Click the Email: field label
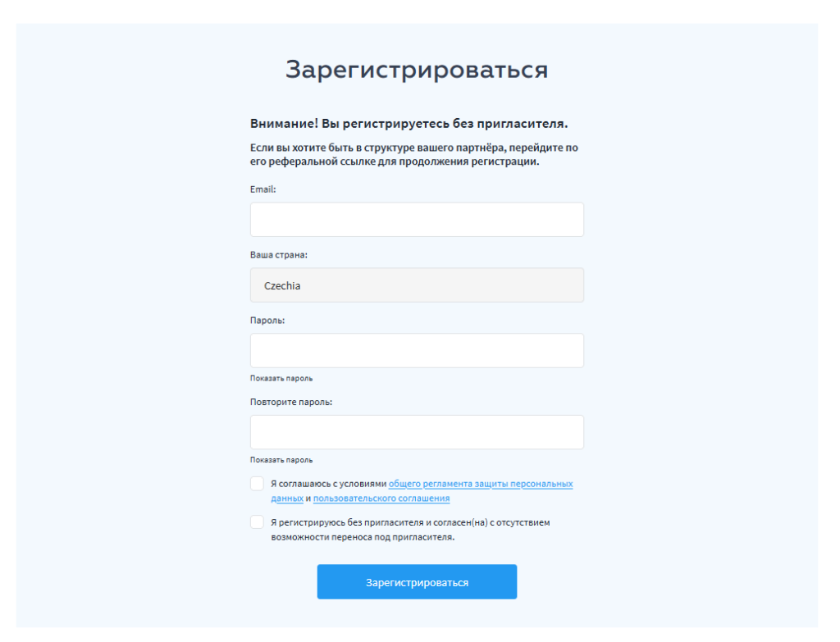The width and height of the screenshot is (840, 642). point(263,189)
